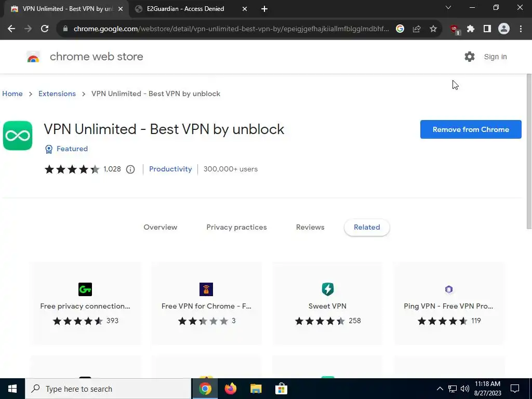
Task: Open the Chrome profile avatar
Action: tap(504, 29)
